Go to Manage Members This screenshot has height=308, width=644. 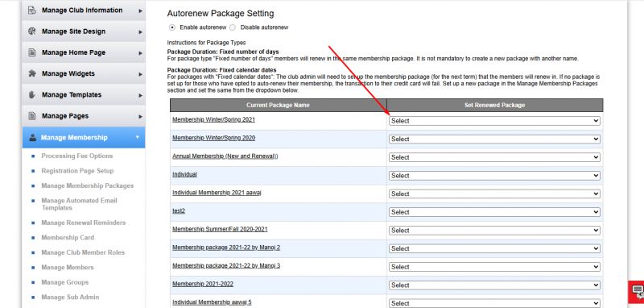[x=68, y=268]
